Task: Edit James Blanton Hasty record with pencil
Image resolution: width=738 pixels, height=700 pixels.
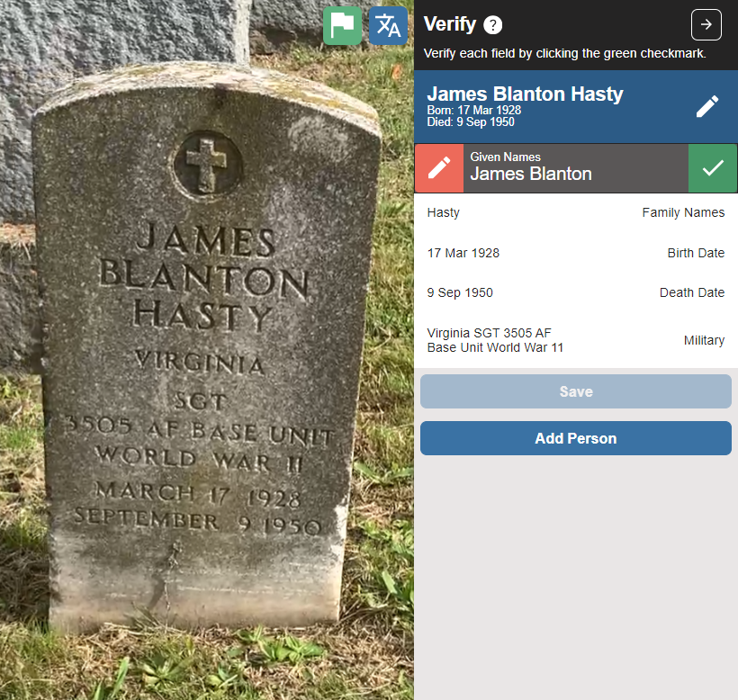Action: pos(706,106)
